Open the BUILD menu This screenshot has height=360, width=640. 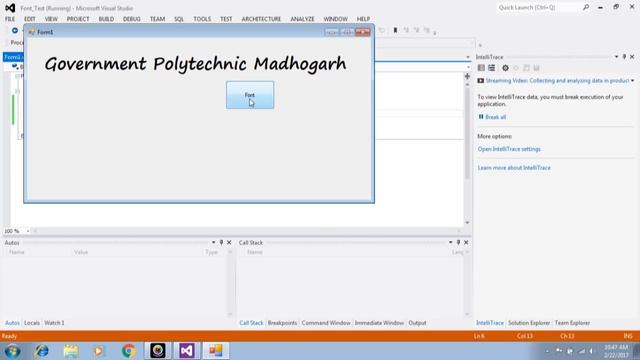coord(106,19)
